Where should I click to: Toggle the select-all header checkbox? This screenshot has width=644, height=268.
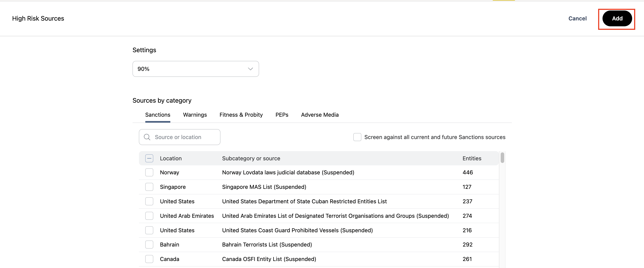(x=149, y=158)
